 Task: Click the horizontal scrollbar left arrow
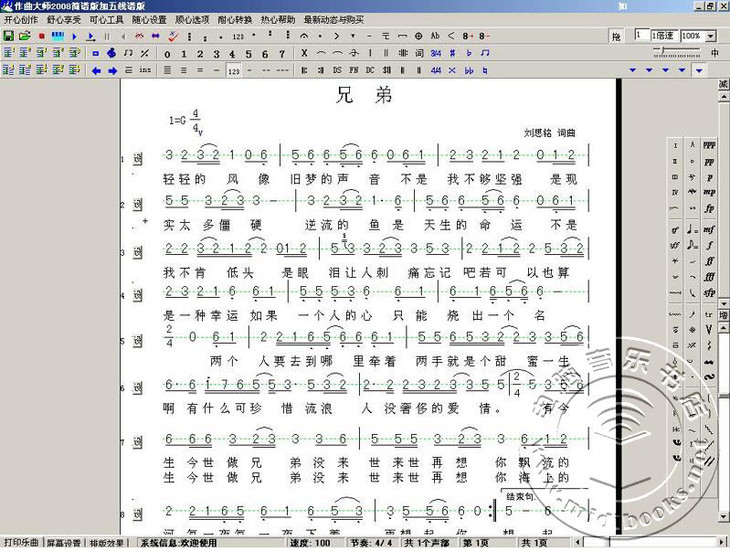tap(578, 542)
